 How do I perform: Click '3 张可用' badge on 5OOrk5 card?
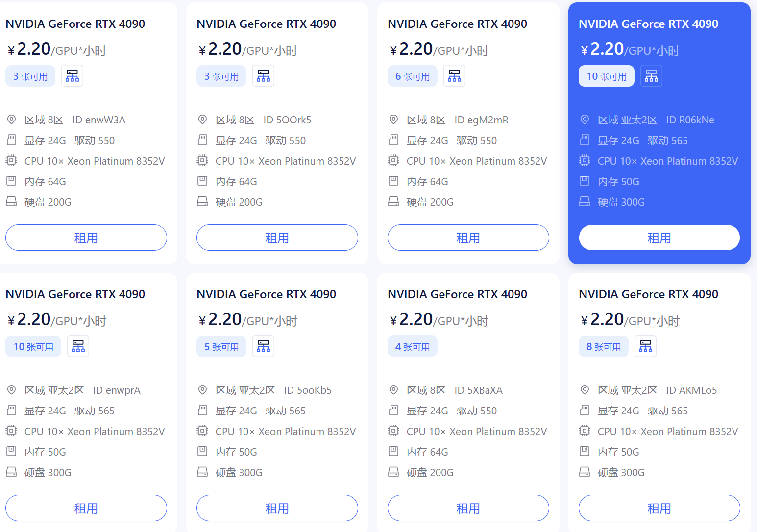click(x=221, y=76)
